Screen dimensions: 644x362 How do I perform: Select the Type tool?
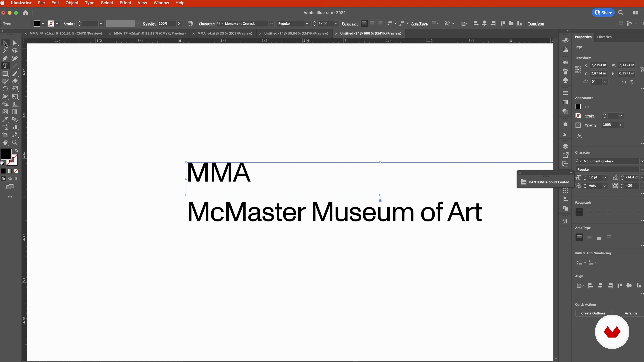pos(5,66)
